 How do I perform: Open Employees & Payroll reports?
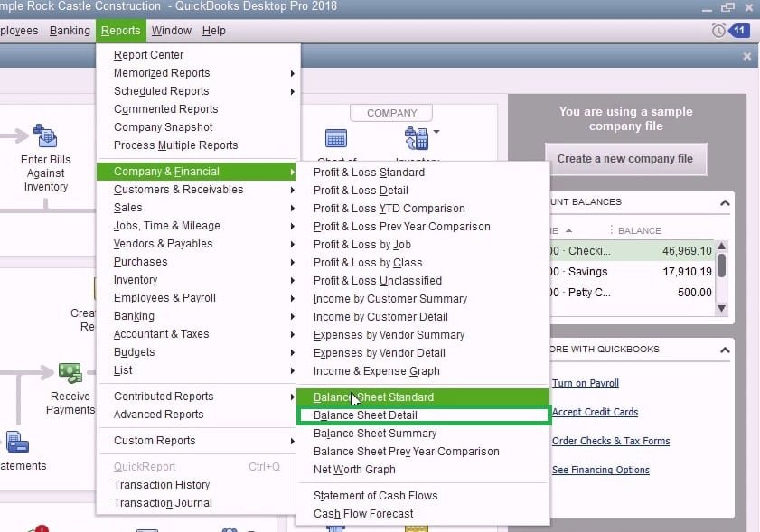coord(198,298)
